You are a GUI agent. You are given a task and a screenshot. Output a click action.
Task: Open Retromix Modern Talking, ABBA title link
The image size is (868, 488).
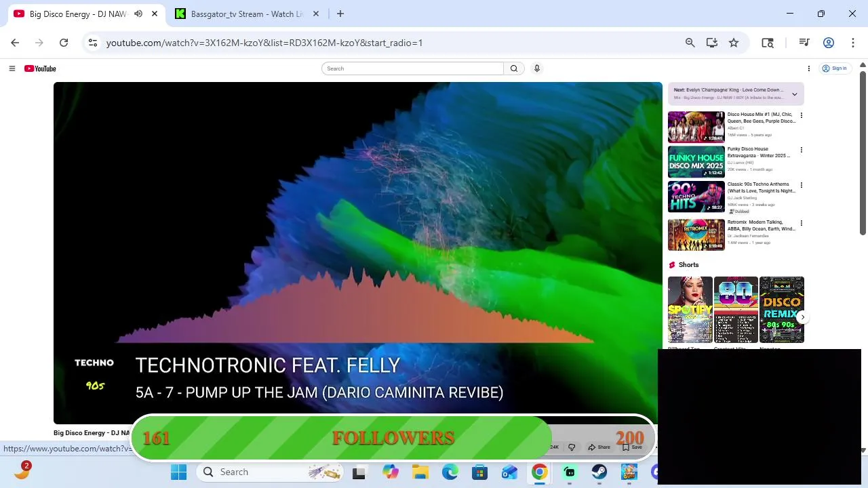pos(761,226)
